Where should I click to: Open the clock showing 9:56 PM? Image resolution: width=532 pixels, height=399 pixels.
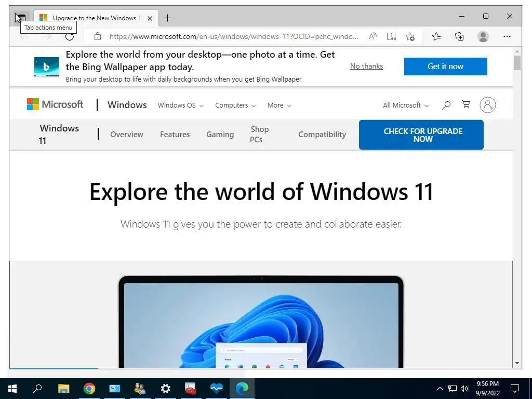pos(487,389)
